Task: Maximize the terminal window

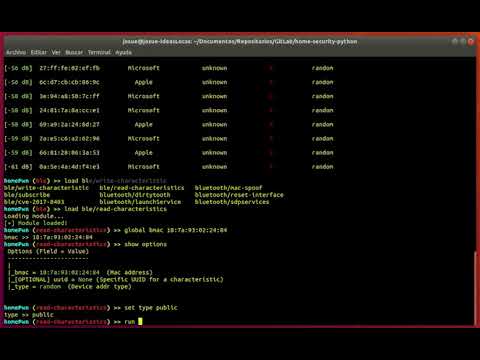Action: pyautogui.click(x=463, y=41)
